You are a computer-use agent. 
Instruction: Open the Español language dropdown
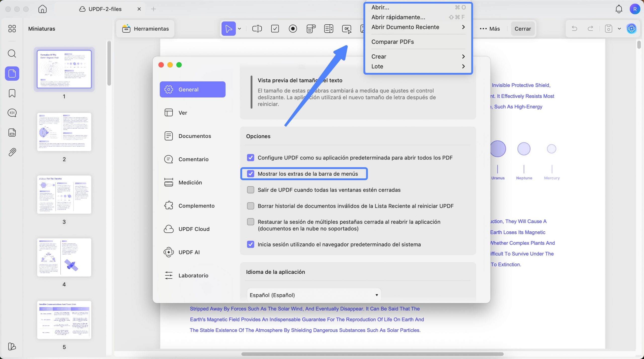[314, 295]
